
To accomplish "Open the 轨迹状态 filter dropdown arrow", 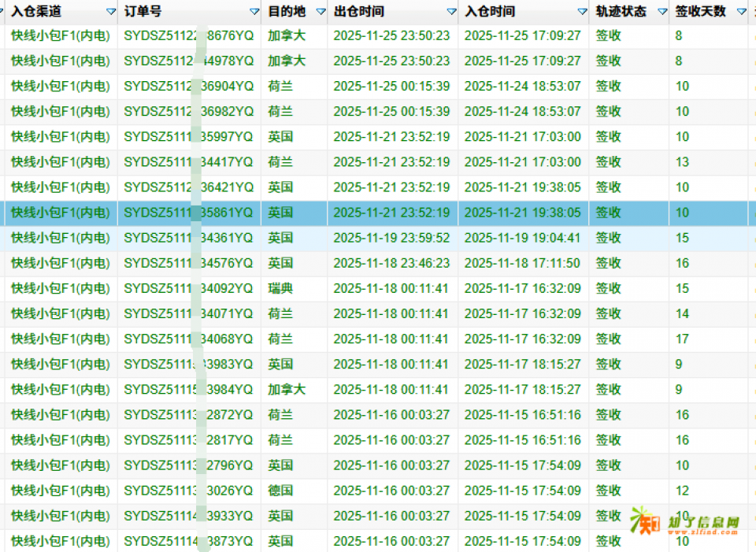I will [662, 12].
